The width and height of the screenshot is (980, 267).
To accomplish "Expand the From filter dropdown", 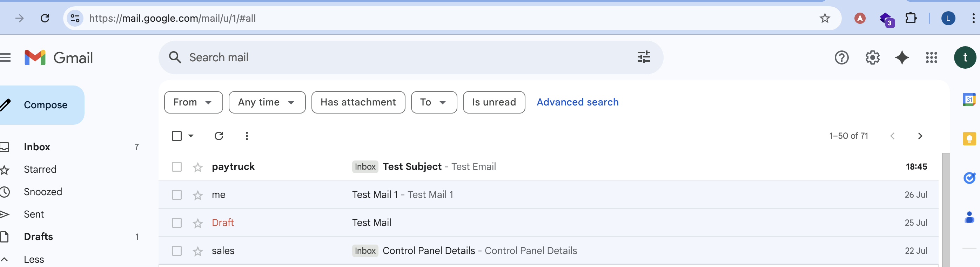I will point(193,102).
